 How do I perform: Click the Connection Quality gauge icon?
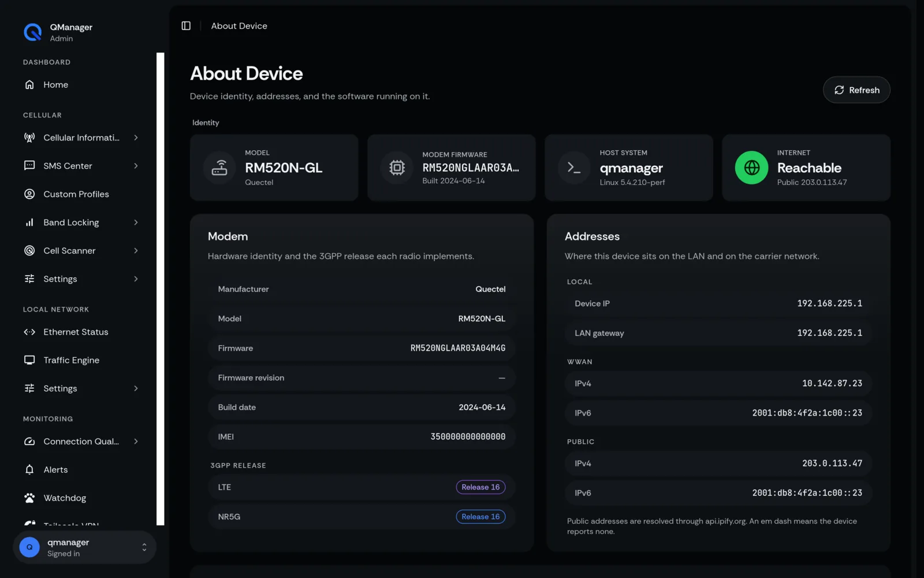(29, 442)
